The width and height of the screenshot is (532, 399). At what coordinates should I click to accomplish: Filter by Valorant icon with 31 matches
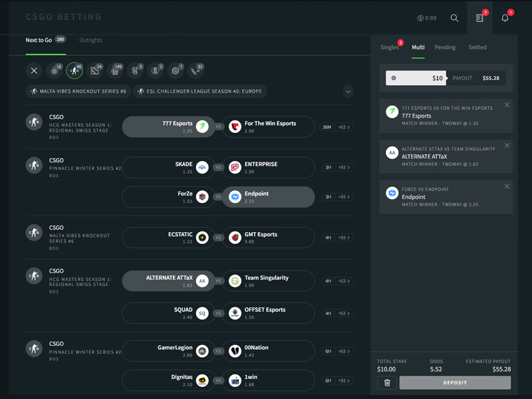click(x=196, y=70)
